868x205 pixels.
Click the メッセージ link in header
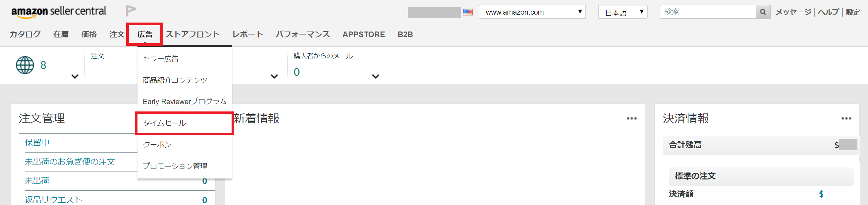coord(793,12)
